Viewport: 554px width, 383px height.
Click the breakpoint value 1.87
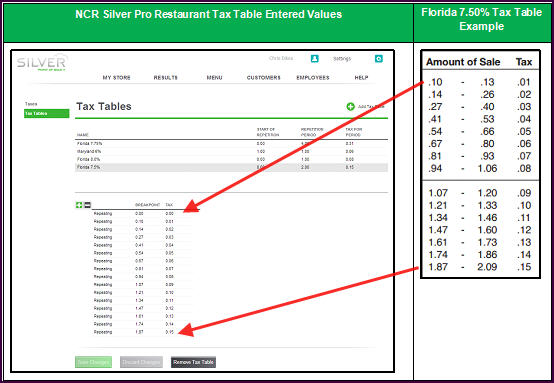pos(139,332)
